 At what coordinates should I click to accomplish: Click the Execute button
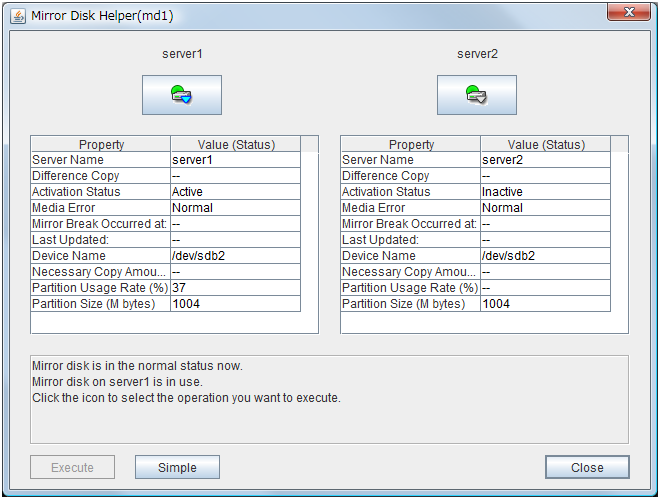72,467
